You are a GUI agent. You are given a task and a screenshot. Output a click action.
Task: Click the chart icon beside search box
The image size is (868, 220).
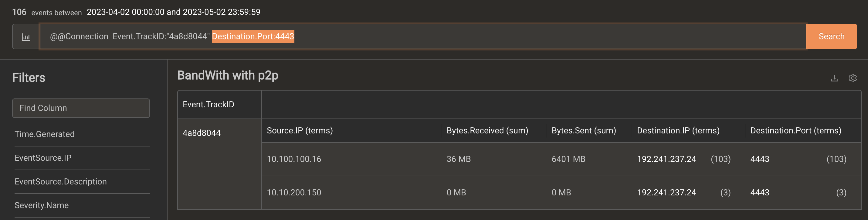click(x=26, y=36)
